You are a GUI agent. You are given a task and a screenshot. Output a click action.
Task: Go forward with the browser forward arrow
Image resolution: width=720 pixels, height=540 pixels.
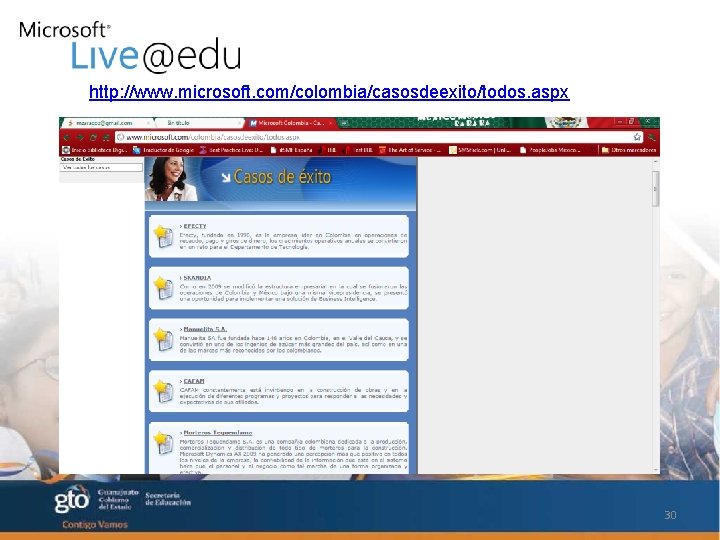pos(79,137)
